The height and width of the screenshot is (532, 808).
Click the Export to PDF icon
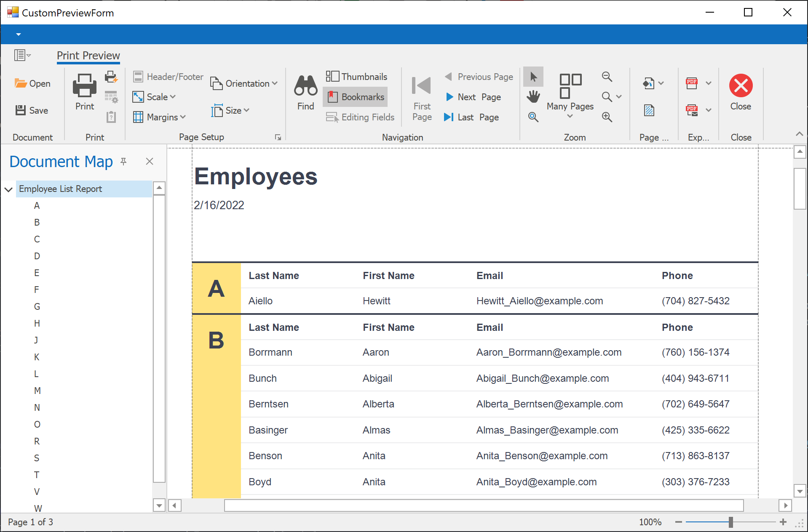(x=692, y=83)
